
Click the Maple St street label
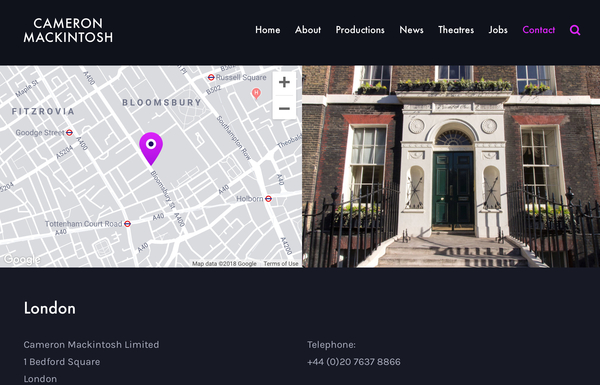27,88
